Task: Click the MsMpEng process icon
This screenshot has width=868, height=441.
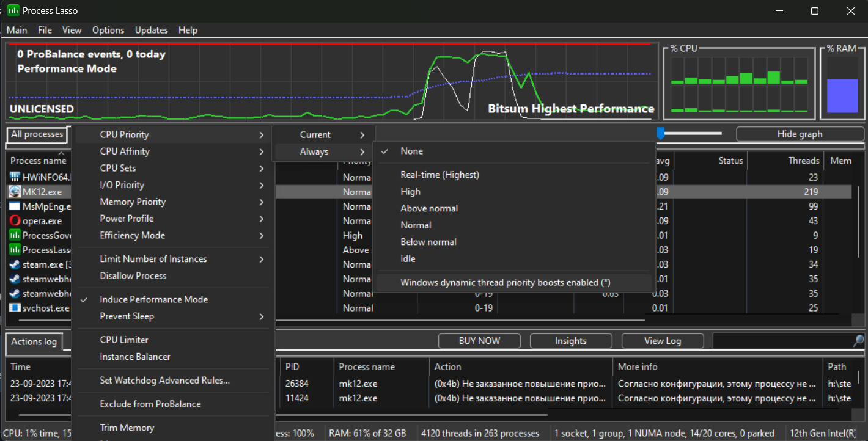Action: pos(15,206)
